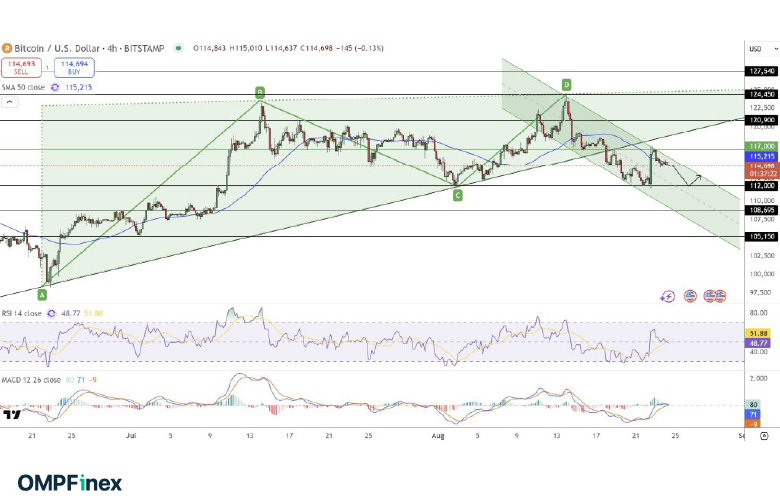Click the first US flag economic event icon
780x503 pixels.
click(x=690, y=296)
